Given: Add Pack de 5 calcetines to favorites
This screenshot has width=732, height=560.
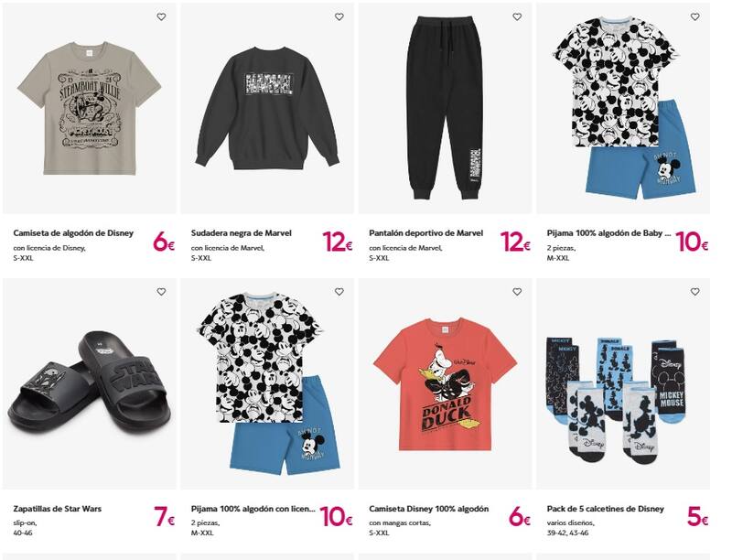Looking at the screenshot, I should click(694, 292).
